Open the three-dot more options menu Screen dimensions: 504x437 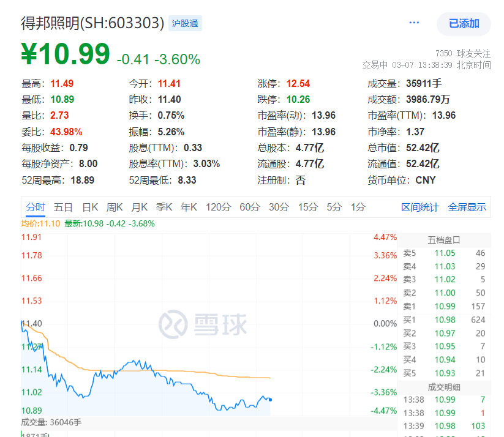point(414,23)
